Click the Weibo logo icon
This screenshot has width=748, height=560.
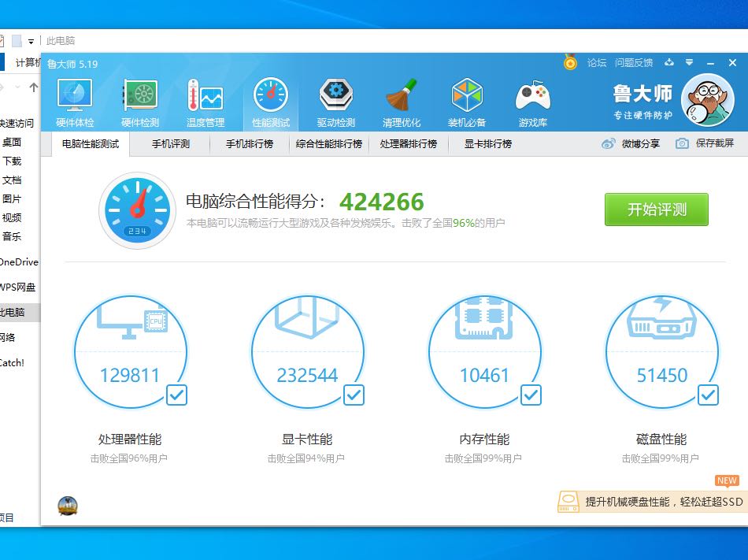pyautogui.click(x=608, y=143)
